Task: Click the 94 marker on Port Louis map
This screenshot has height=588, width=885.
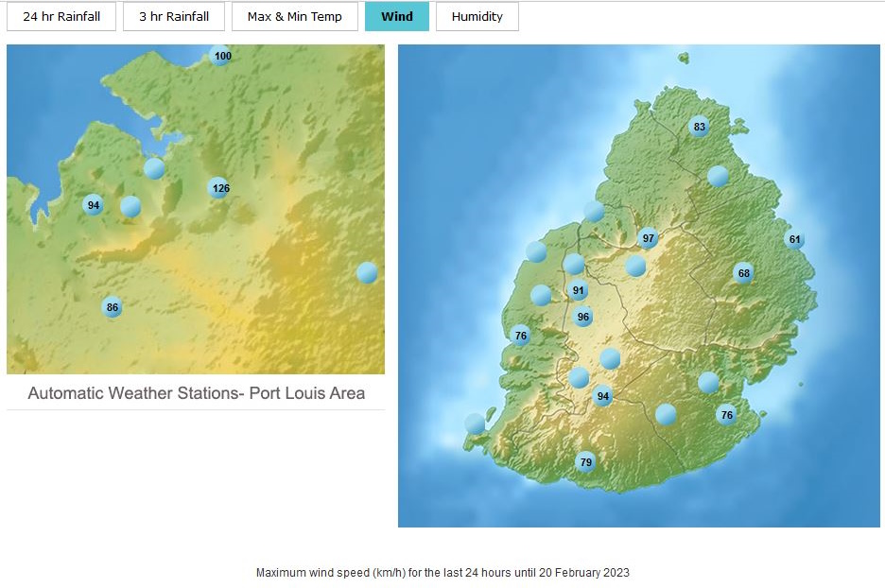Action: coord(93,205)
